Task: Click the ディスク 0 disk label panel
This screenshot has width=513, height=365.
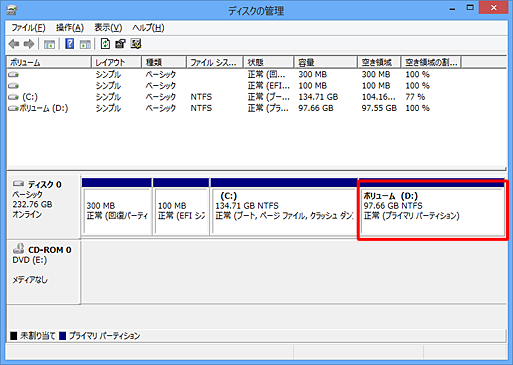Action: pyautogui.click(x=43, y=206)
